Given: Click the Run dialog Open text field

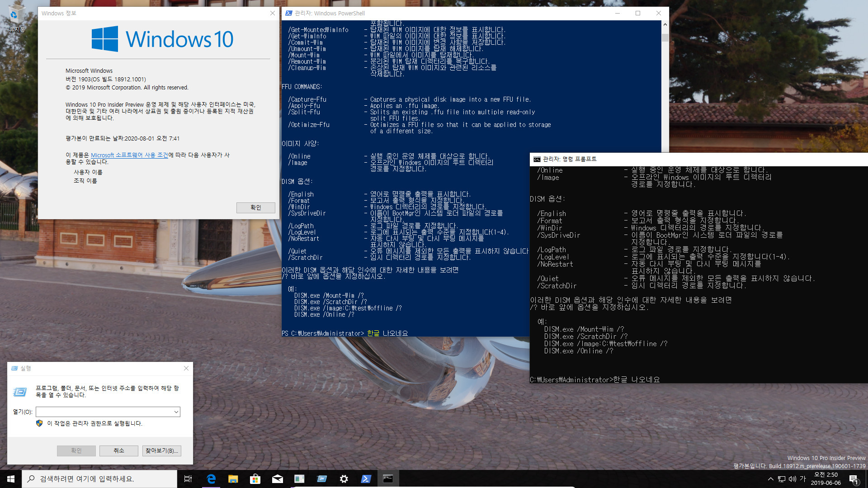Looking at the screenshot, I should 104,412.
